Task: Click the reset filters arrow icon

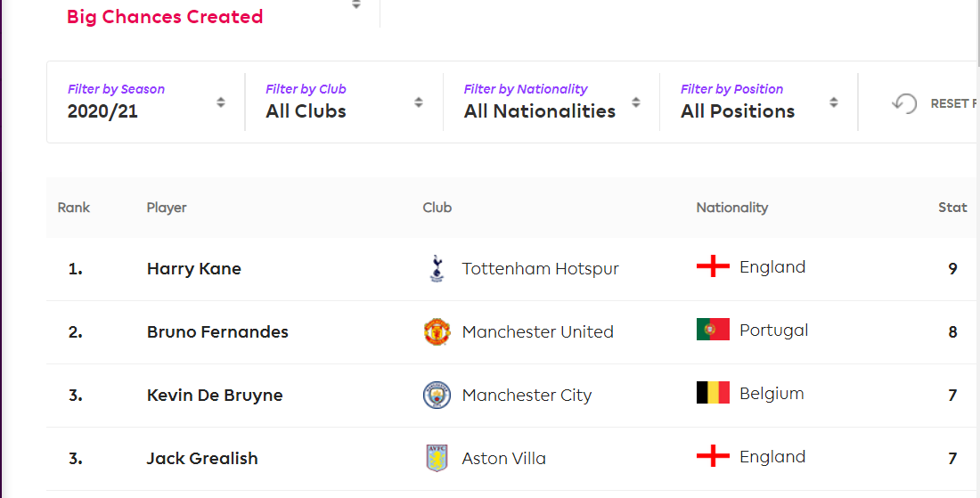Action: pos(904,103)
